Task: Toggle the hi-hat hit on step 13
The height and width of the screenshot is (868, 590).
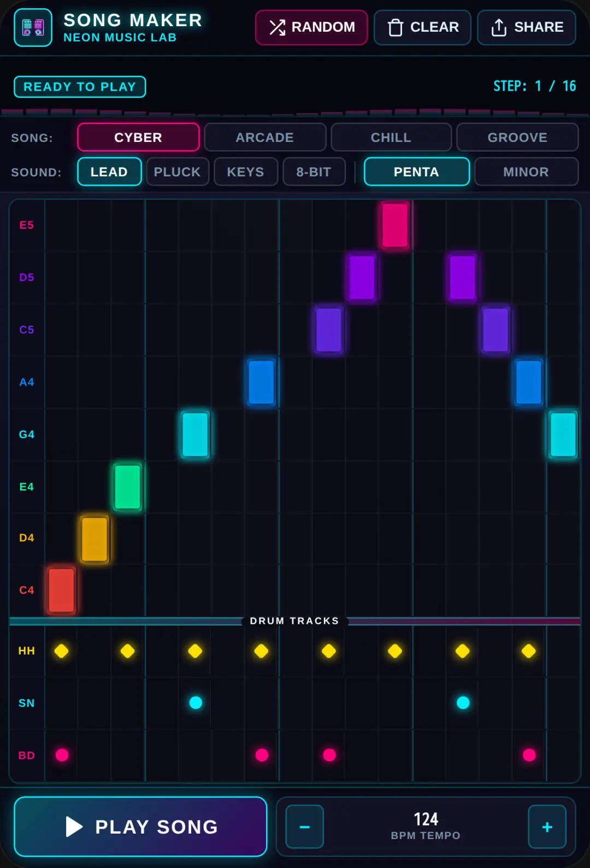Action: (x=463, y=651)
